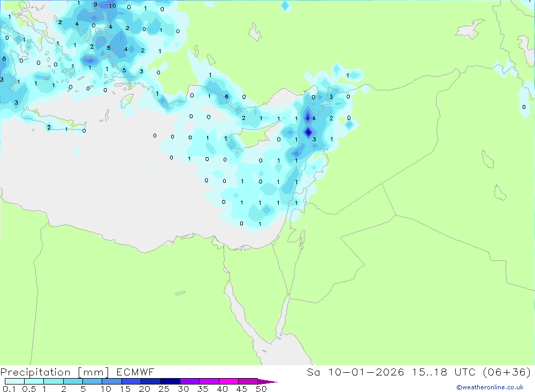Screen dimensions: 535x392
Task: Pick the 10–15 mm legend color box
Action: click(x=112, y=381)
